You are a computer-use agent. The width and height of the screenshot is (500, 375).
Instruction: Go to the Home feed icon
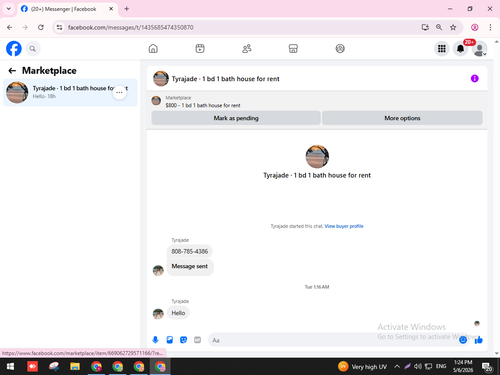click(153, 49)
